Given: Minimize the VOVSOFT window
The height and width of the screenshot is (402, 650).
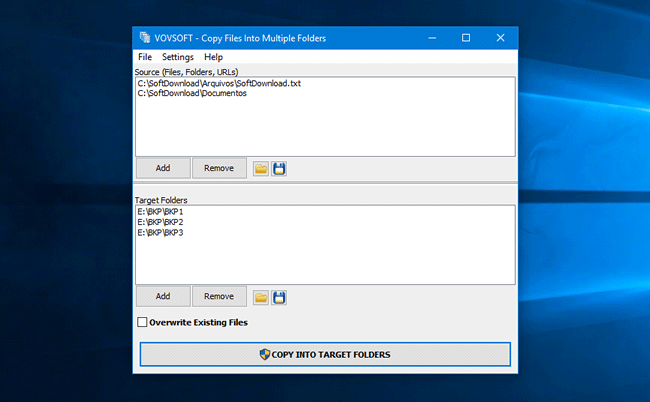Looking at the screenshot, I should (432, 38).
